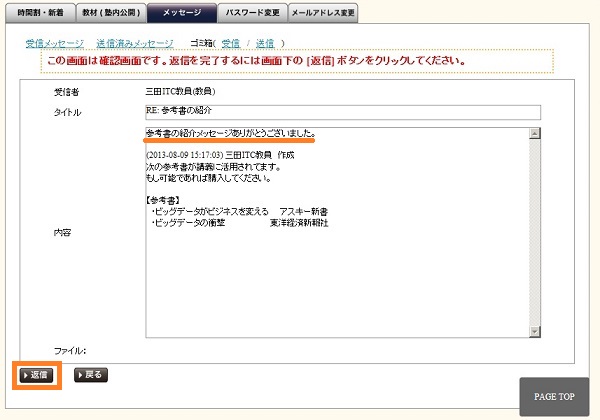Screen dimensions: 600x420
Task: Jump to top with PAGE TOP button
Action: point(554,397)
